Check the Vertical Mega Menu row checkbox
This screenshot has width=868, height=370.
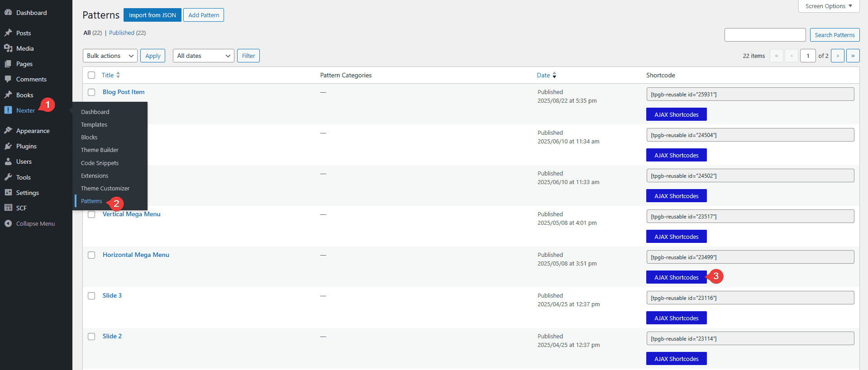pyautogui.click(x=91, y=214)
